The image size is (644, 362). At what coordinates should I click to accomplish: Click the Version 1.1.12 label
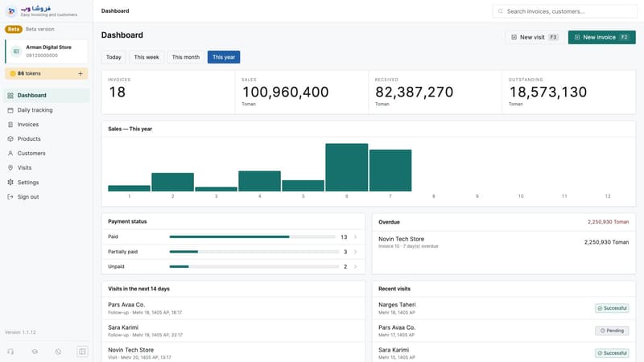[x=21, y=332]
